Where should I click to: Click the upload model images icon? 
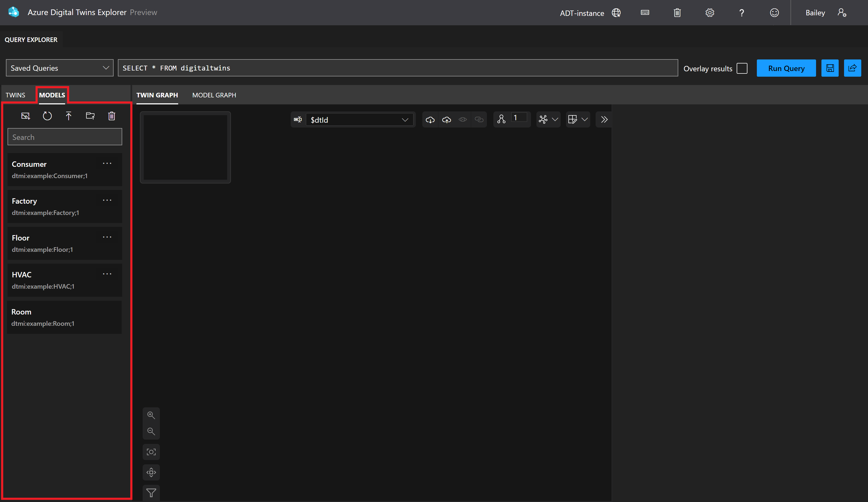[26, 116]
